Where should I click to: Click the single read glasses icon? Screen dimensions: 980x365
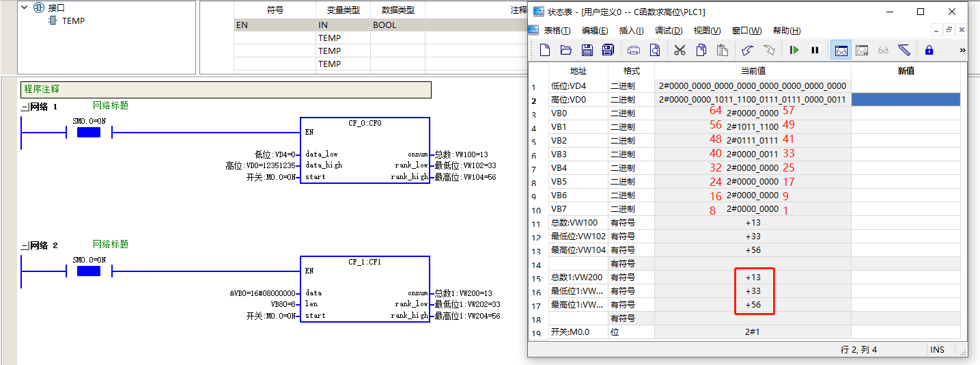(x=862, y=50)
